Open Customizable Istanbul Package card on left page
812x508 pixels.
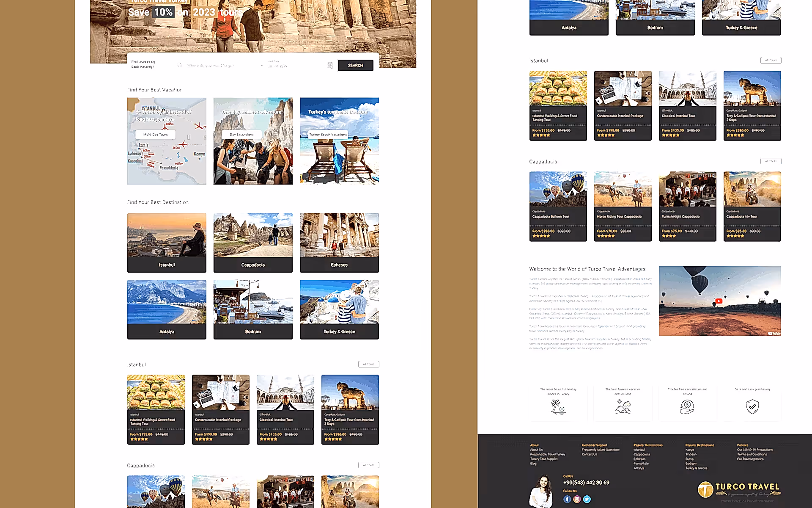[221, 409]
